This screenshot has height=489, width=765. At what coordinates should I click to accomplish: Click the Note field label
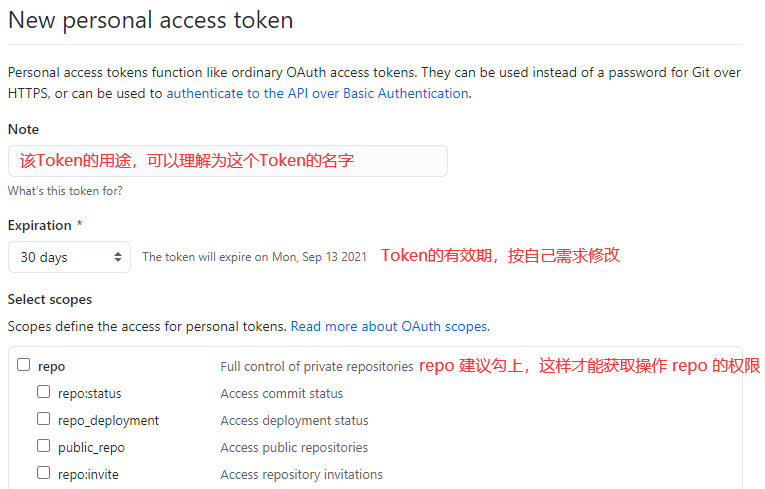(x=23, y=129)
